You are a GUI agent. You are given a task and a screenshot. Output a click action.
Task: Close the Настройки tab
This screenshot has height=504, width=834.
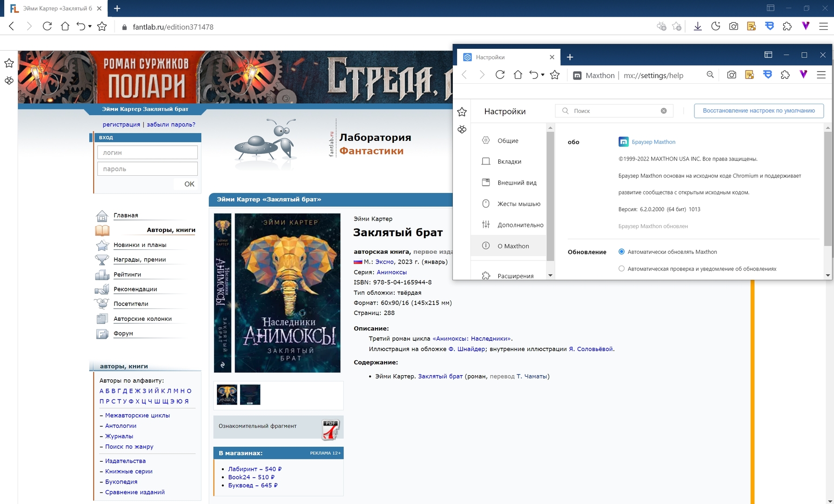[x=552, y=57]
